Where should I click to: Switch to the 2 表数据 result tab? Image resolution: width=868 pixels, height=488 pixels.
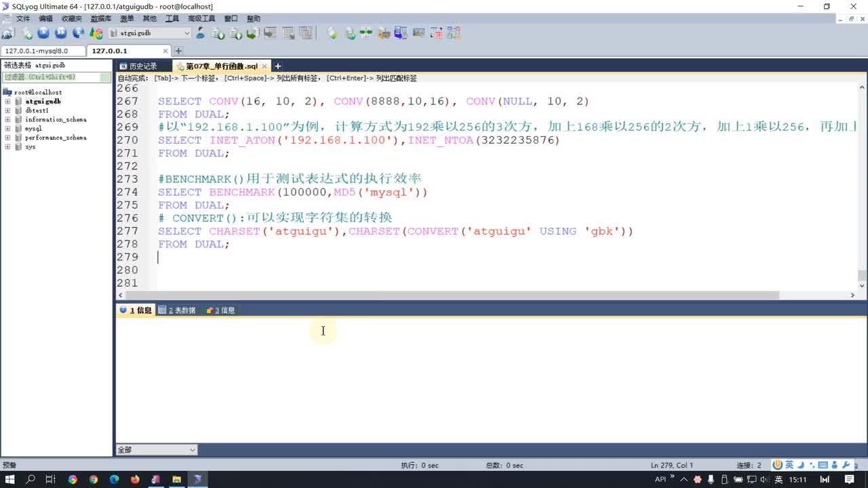coord(177,310)
